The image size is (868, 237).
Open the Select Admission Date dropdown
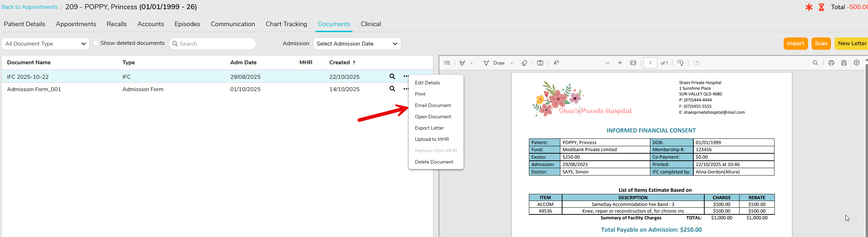tap(357, 44)
